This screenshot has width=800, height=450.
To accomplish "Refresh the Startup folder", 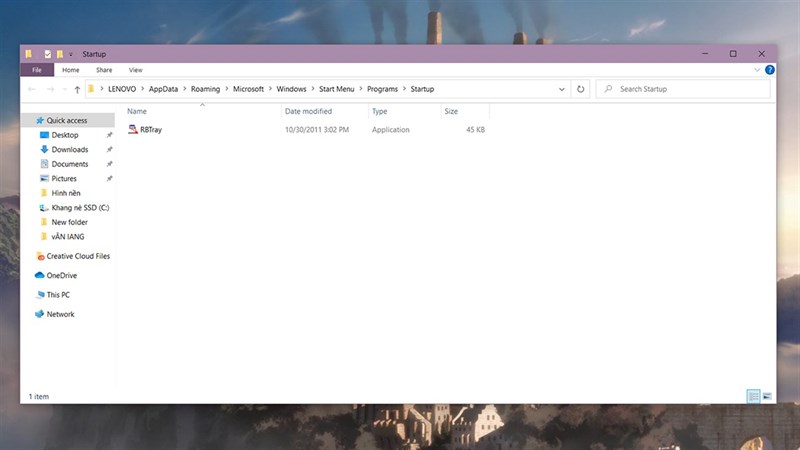I will tap(581, 89).
